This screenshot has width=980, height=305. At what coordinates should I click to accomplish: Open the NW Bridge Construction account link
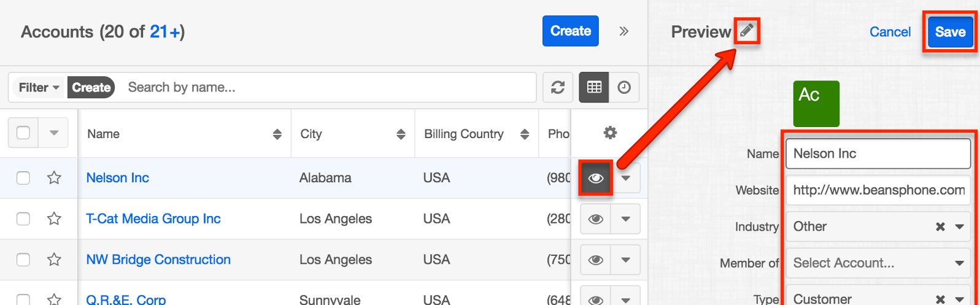pyautogui.click(x=158, y=260)
